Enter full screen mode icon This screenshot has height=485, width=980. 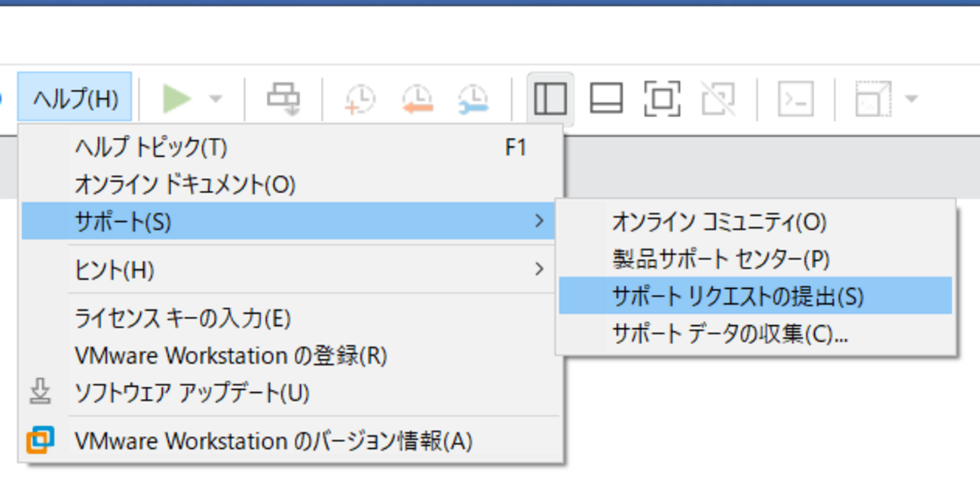click(x=662, y=99)
